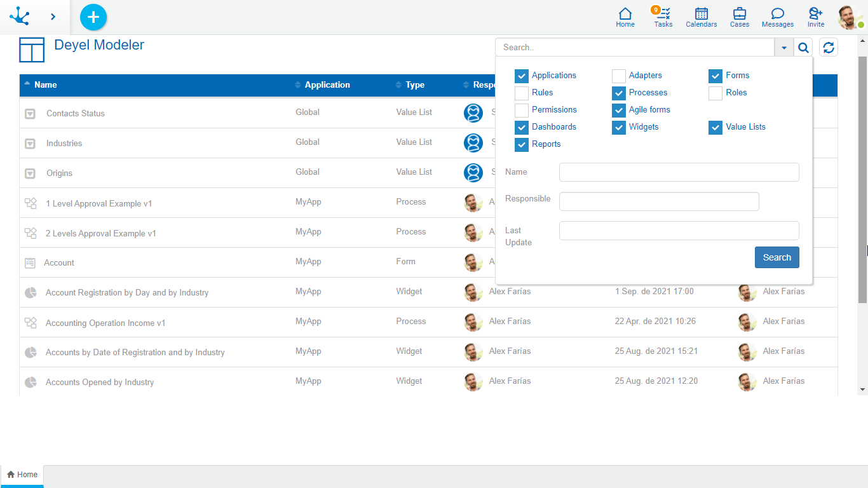Open Accounts Opened by Industry
This screenshot has height=488, width=868.
[100, 382]
